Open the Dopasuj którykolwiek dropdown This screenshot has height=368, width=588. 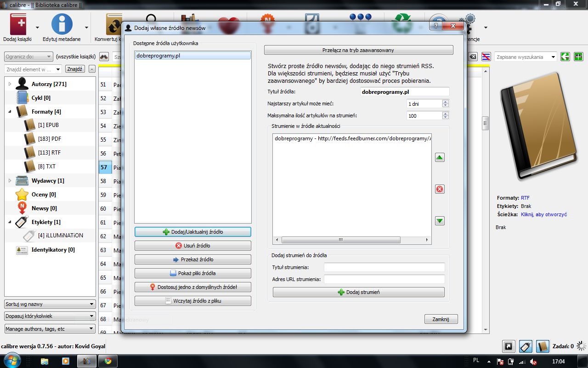50,316
